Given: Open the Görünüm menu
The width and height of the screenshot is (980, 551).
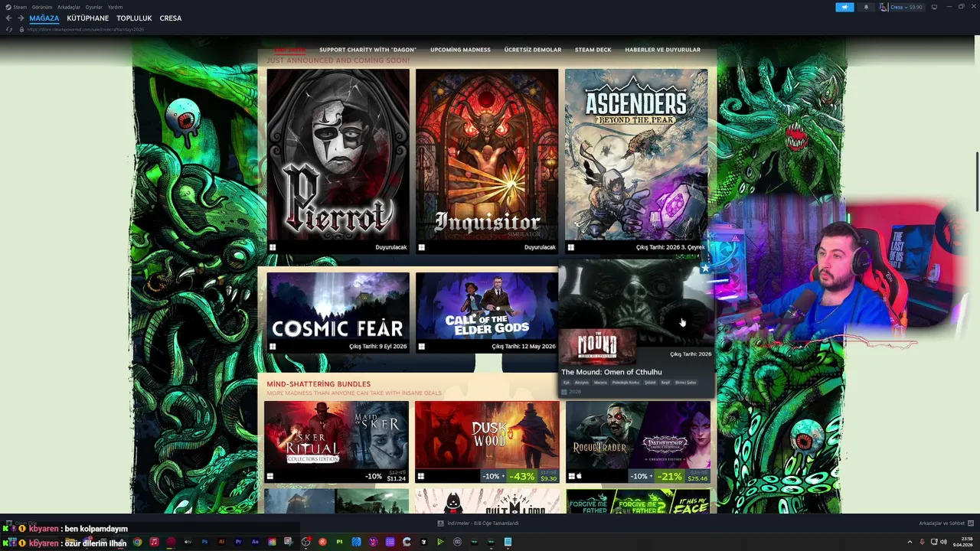Looking at the screenshot, I should point(42,7).
